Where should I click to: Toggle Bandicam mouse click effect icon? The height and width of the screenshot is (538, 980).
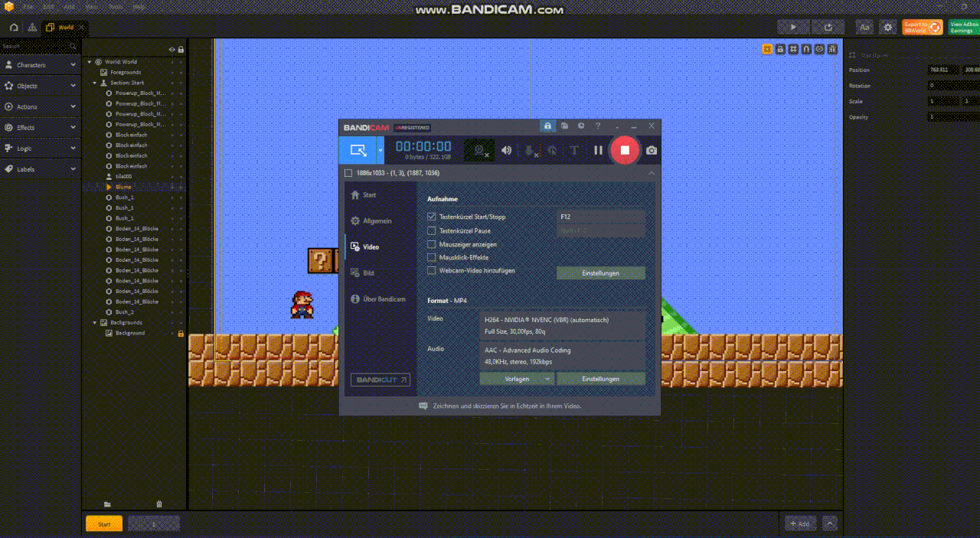(x=551, y=150)
